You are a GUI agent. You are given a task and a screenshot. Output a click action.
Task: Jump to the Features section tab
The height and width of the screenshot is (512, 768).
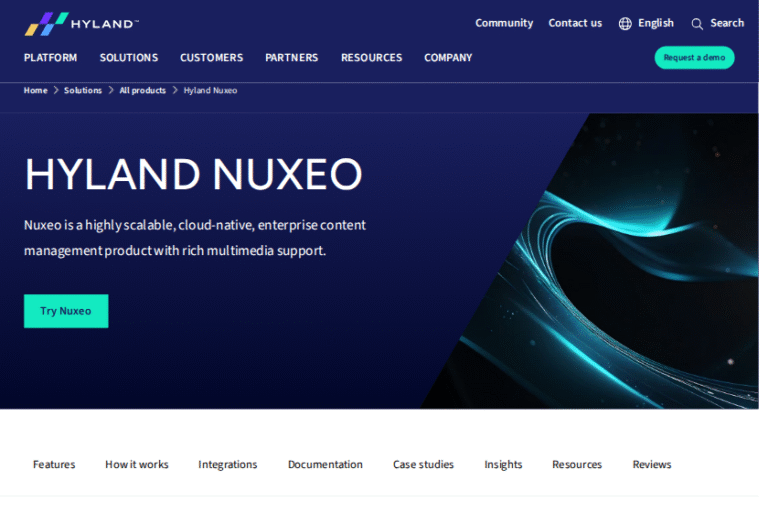pyautogui.click(x=54, y=464)
